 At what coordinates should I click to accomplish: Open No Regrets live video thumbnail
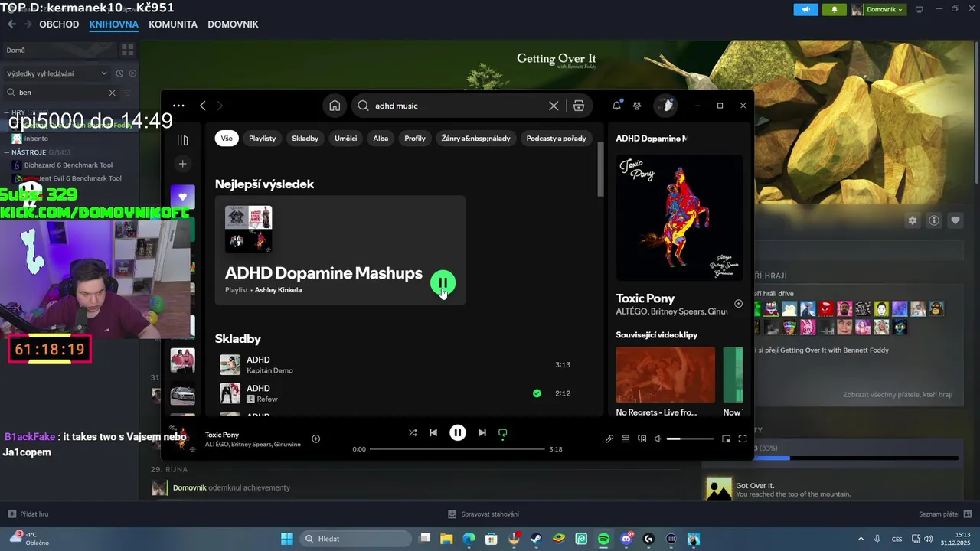(x=665, y=374)
